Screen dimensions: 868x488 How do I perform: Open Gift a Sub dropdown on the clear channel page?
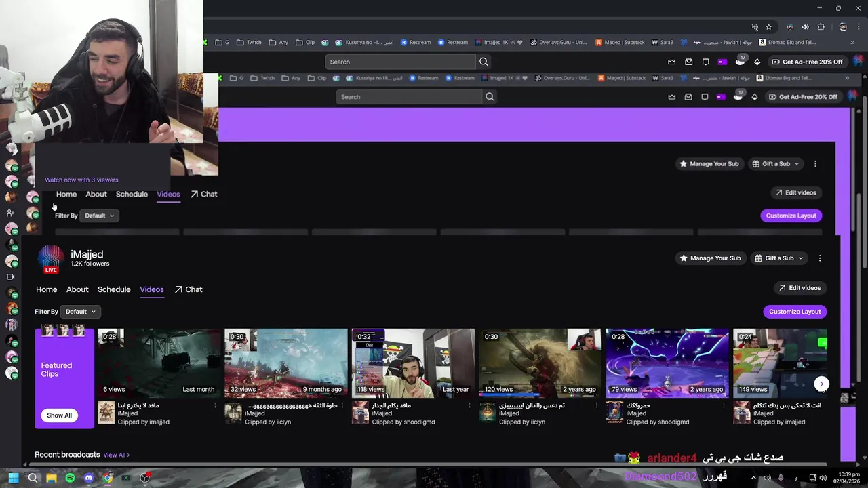[x=778, y=258]
